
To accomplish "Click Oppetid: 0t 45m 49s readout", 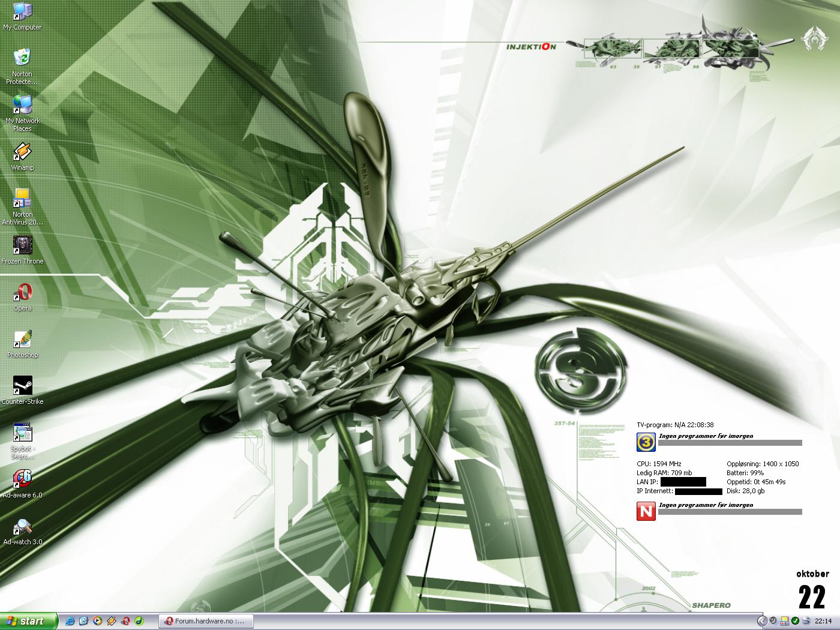I will pyautogui.click(x=756, y=482).
